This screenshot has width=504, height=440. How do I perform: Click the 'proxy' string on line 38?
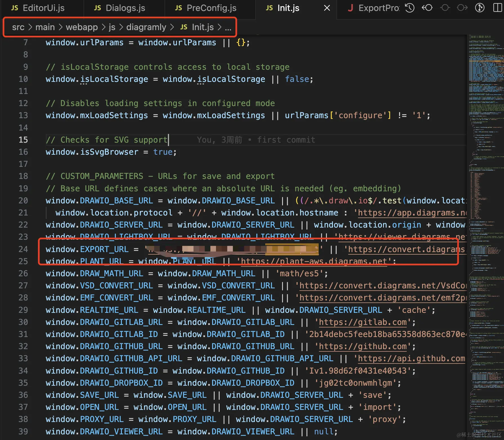(385, 419)
